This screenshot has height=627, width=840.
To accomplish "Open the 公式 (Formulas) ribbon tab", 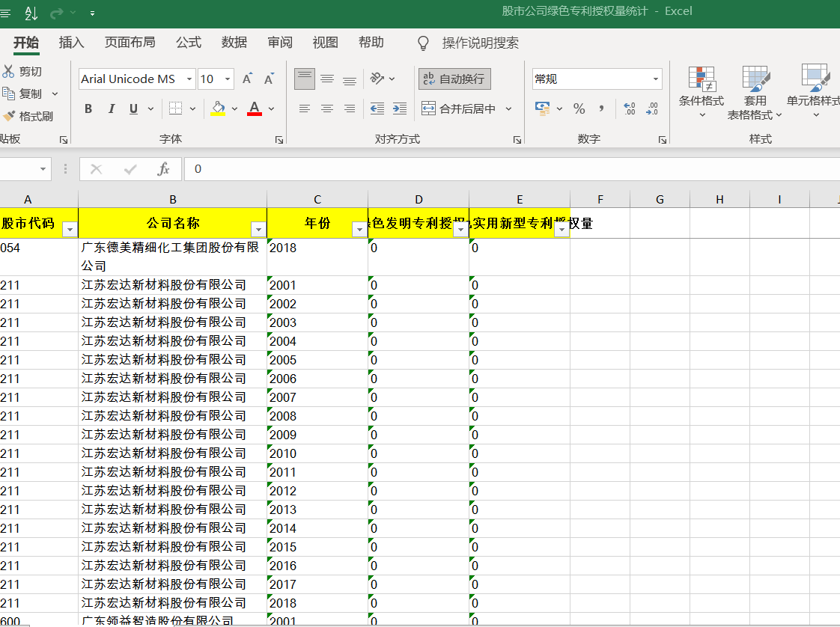I will tap(189, 43).
